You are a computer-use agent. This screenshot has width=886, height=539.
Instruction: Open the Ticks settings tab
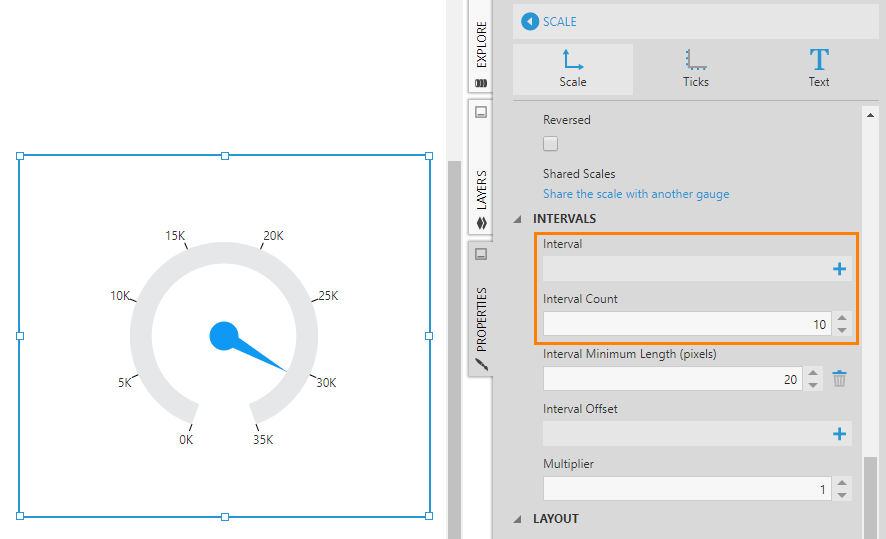click(696, 68)
